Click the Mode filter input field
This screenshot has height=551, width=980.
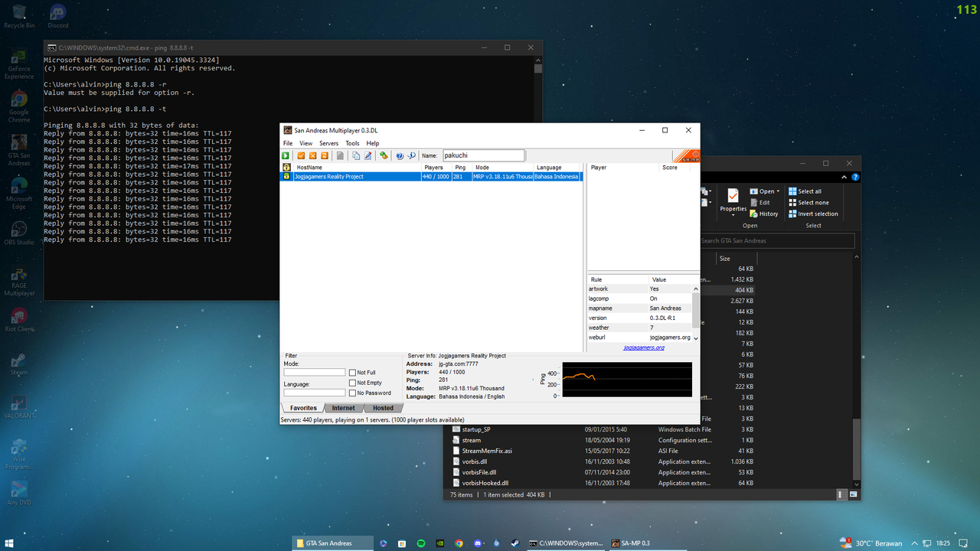(315, 373)
